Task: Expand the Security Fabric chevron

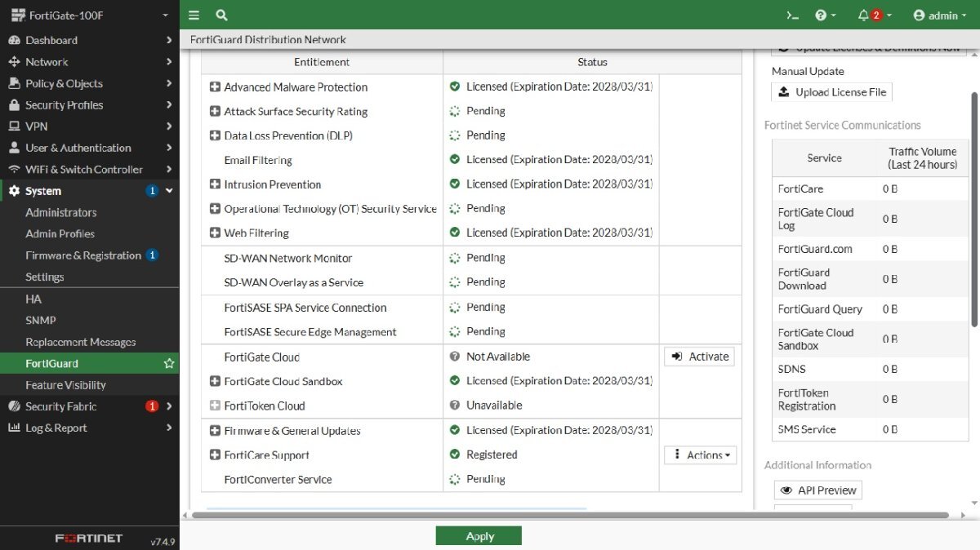Action: coord(169,406)
